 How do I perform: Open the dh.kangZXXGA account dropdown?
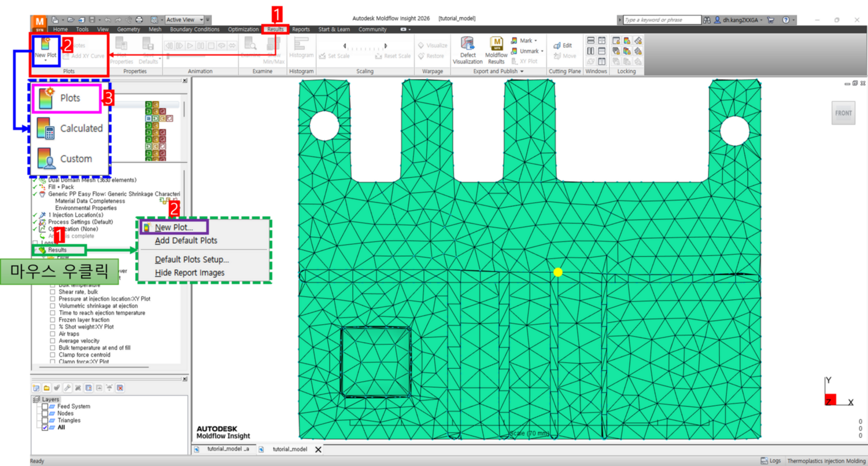pos(762,20)
